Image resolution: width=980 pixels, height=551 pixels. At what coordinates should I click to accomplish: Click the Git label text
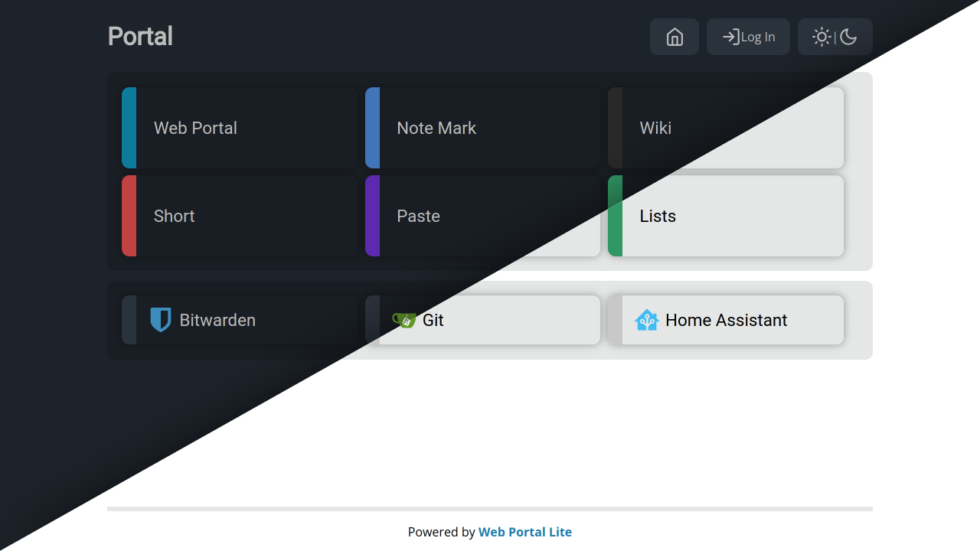click(x=433, y=320)
